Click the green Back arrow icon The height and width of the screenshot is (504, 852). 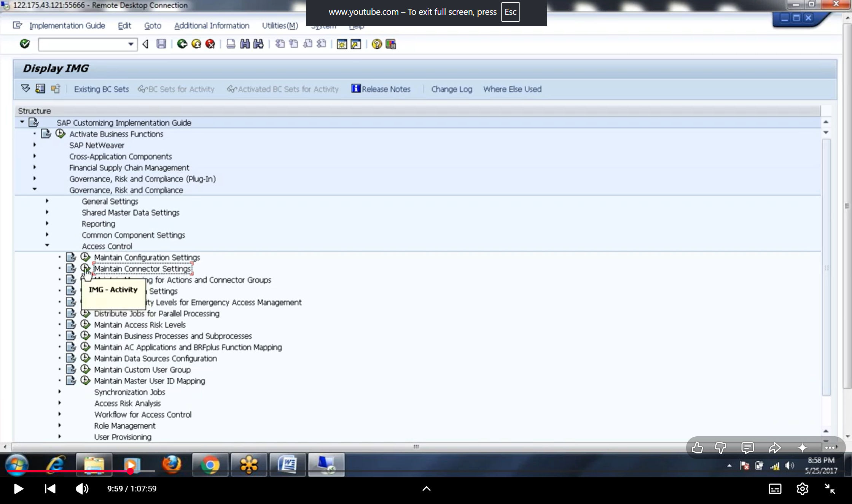click(x=182, y=44)
